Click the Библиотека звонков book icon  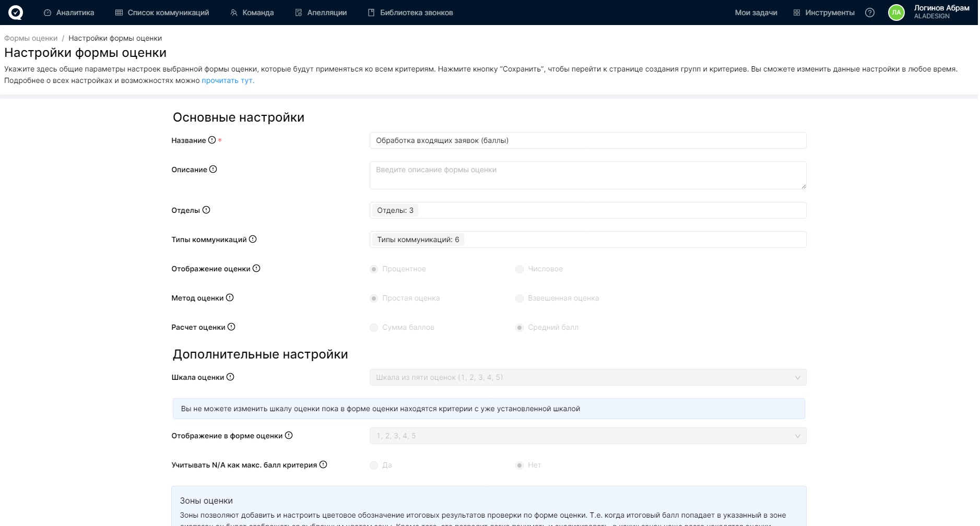(371, 13)
